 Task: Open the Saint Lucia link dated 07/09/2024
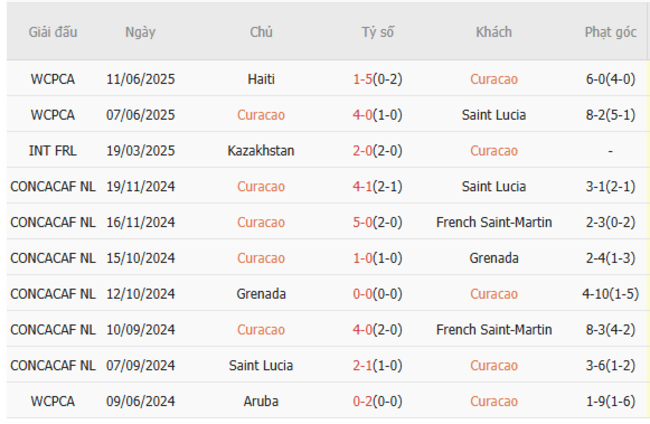coord(261,365)
